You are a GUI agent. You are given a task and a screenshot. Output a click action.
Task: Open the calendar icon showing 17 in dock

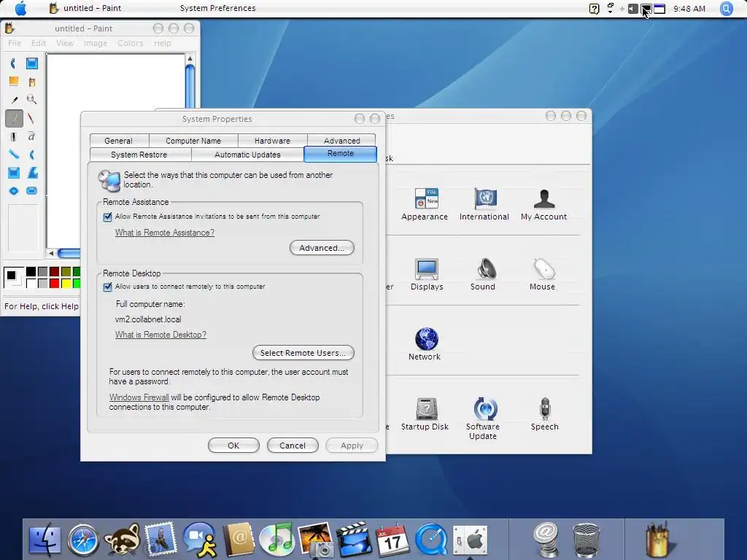(x=392, y=540)
